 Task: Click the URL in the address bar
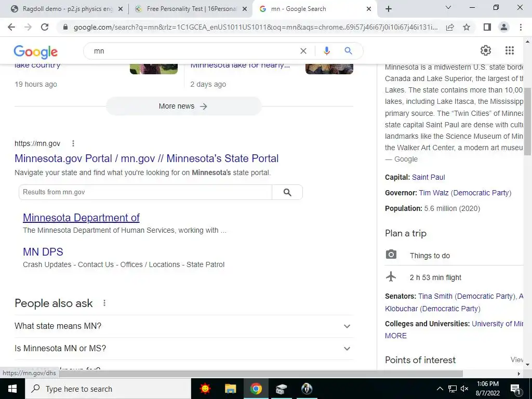[x=256, y=27]
